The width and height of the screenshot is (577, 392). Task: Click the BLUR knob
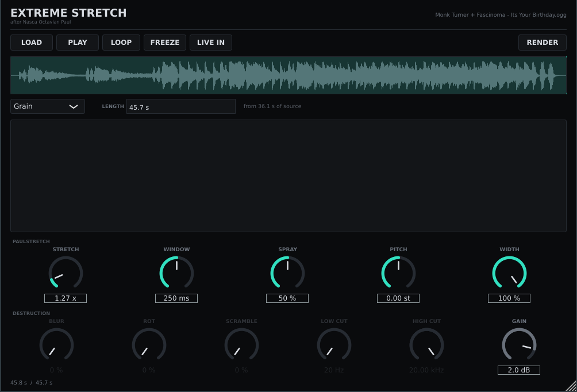pos(57,345)
